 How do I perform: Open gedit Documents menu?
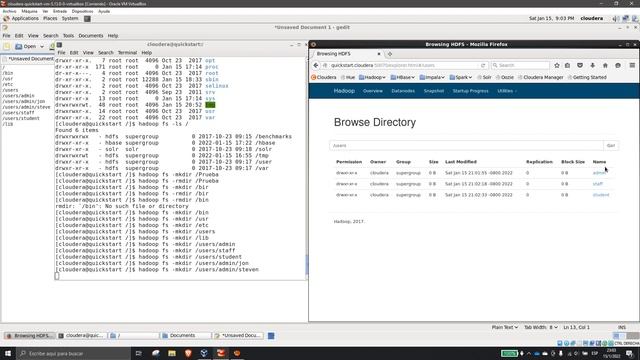[91, 36]
